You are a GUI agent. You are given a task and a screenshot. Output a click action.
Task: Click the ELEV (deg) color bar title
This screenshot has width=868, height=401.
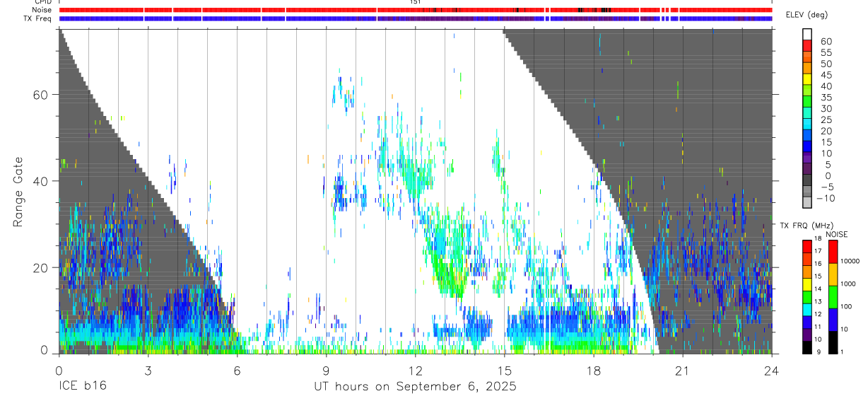click(809, 16)
